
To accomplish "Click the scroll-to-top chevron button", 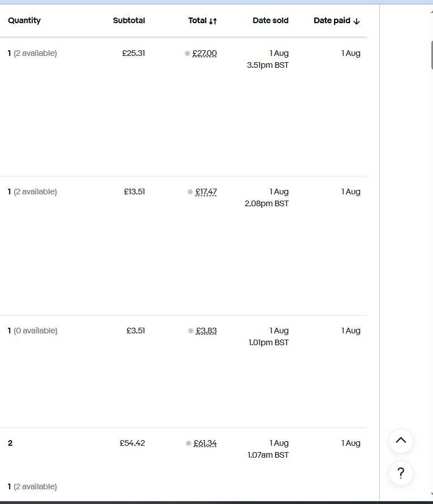I will [401, 441].
